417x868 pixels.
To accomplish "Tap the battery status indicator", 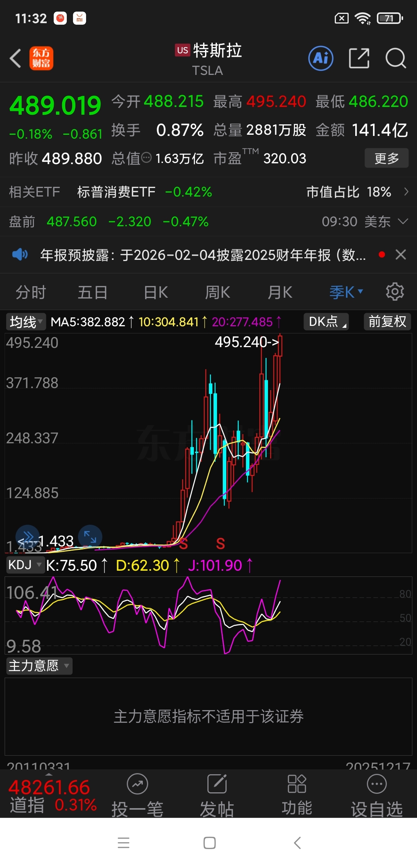I will point(390,18).
